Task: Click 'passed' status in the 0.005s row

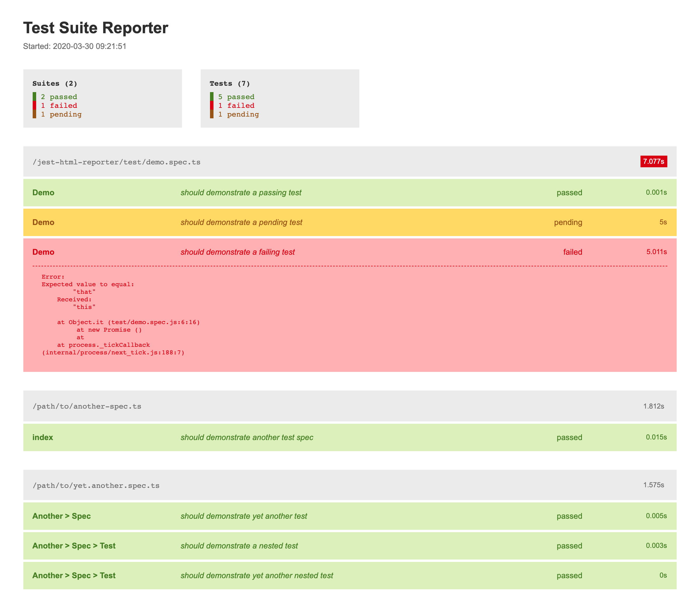Action: click(569, 516)
